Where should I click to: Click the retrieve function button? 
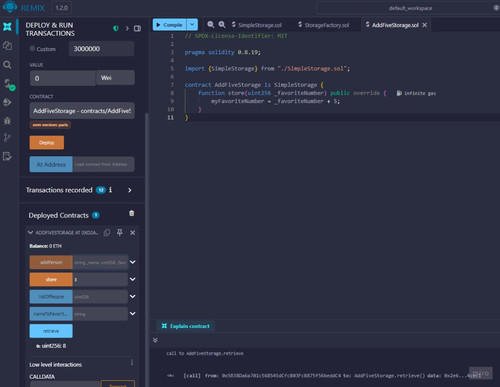[51, 331]
